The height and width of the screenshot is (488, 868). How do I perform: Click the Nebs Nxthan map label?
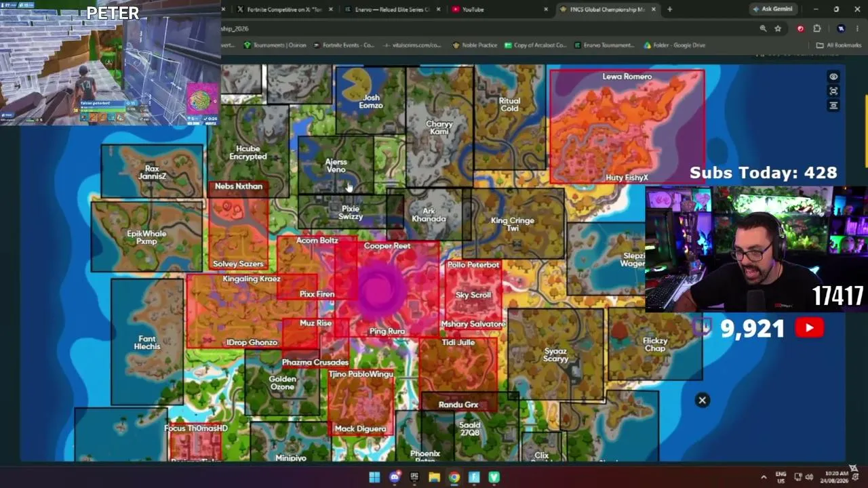pyautogui.click(x=239, y=186)
